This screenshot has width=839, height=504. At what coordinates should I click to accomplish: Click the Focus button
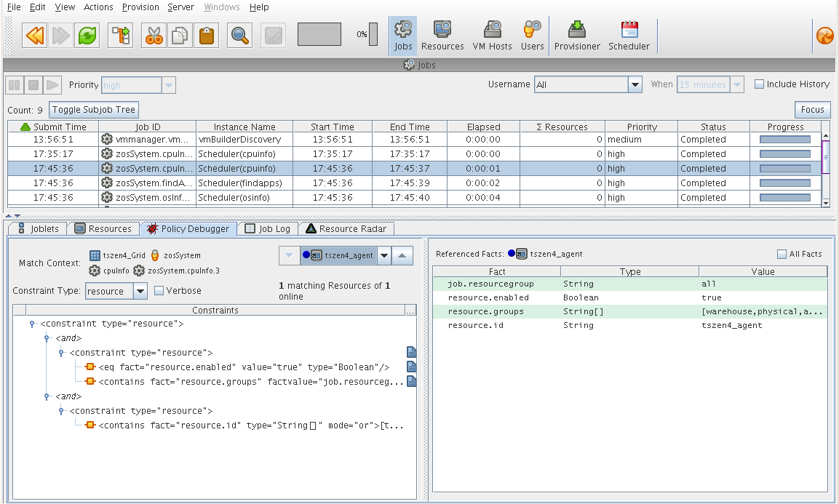point(812,110)
